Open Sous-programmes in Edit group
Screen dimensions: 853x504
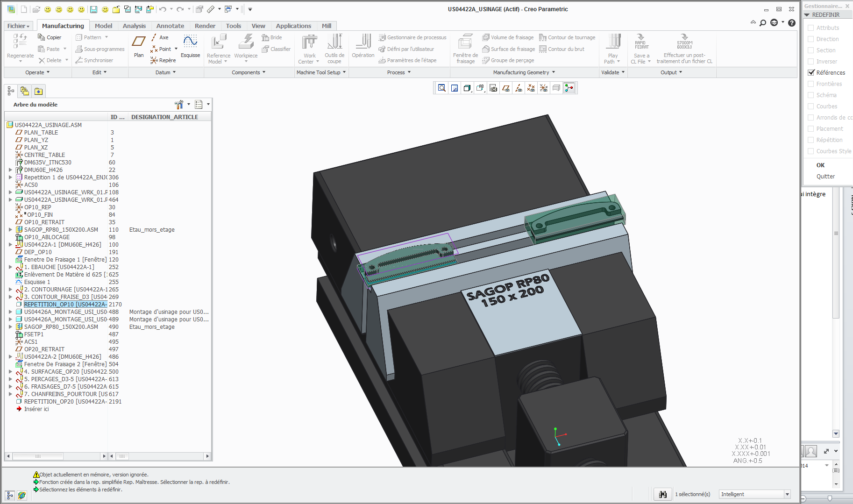coord(100,49)
